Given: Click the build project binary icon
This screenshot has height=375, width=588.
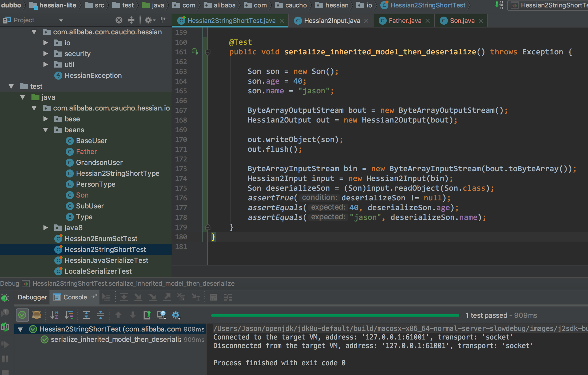Looking at the screenshot, I should (x=499, y=5).
